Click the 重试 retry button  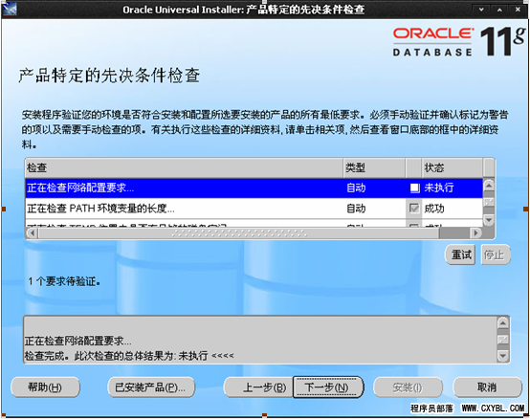[460, 254]
